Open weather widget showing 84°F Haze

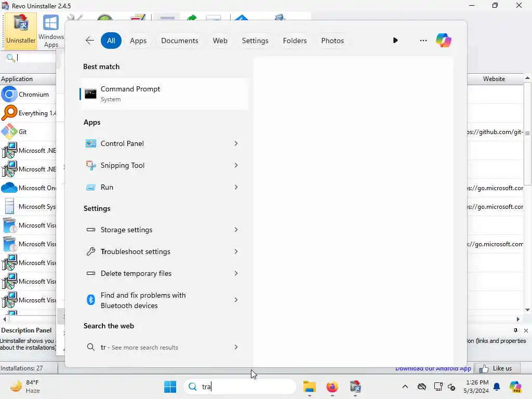pyautogui.click(x=25, y=387)
